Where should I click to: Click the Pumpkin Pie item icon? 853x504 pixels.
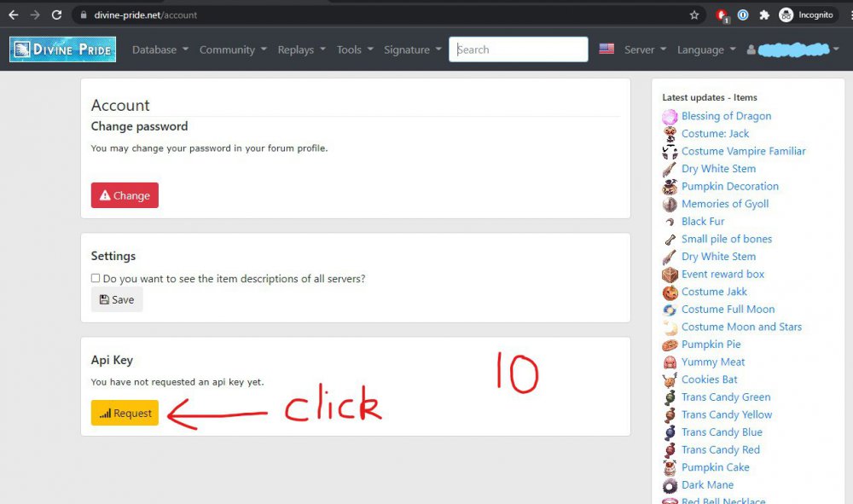pos(670,345)
